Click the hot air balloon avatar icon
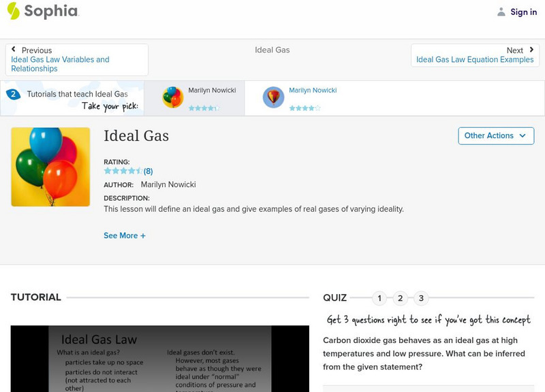The width and height of the screenshot is (545, 392). click(273, 97)
